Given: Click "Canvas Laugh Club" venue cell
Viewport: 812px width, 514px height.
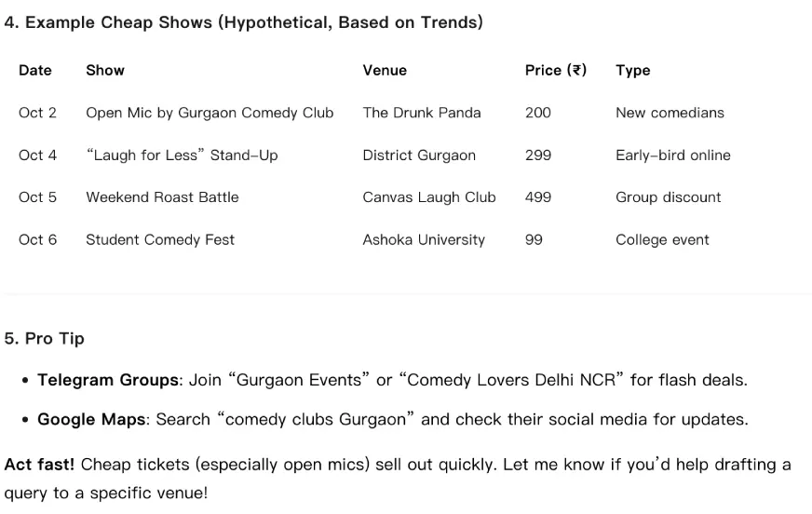Looking at the screenshot, I should point(429,197).
